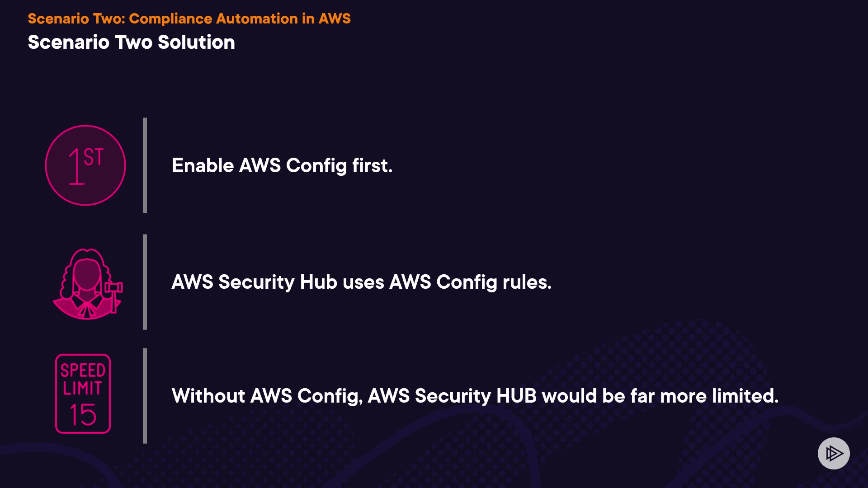Click the orange 'Scenario Two: Compliance Automation' heading
The width and height of the screenshot is (868, 488).
coord(189,19)
